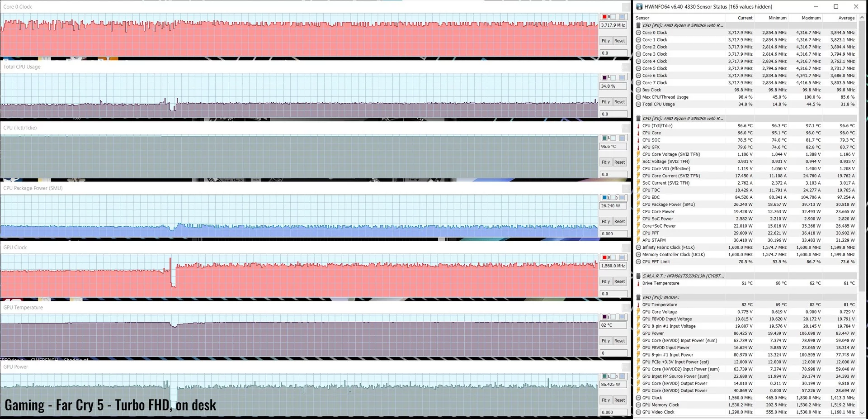This screenshot has width=868, height=419.
Task: Click Reset in the Core 0 Clock graph
Action: [x=620, y=41]
